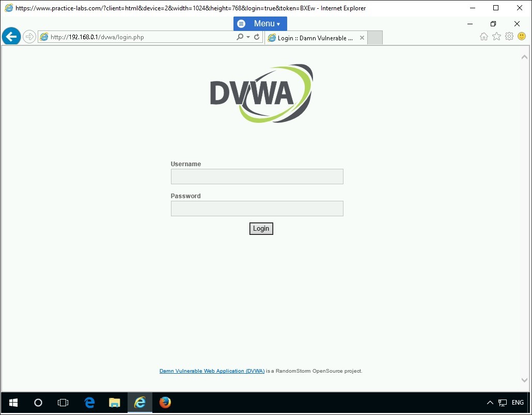Open Favorites star icon

pos(496,36)
